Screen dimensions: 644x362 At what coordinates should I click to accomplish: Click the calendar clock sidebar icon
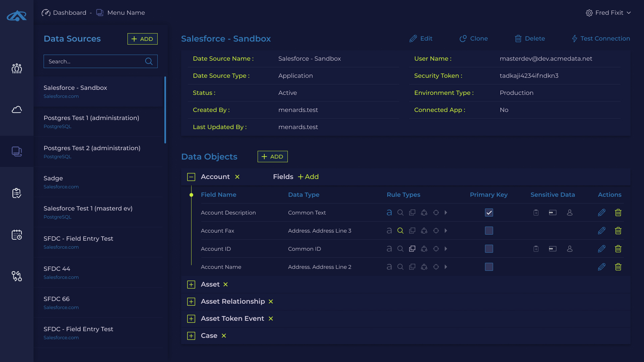[17, 235]
